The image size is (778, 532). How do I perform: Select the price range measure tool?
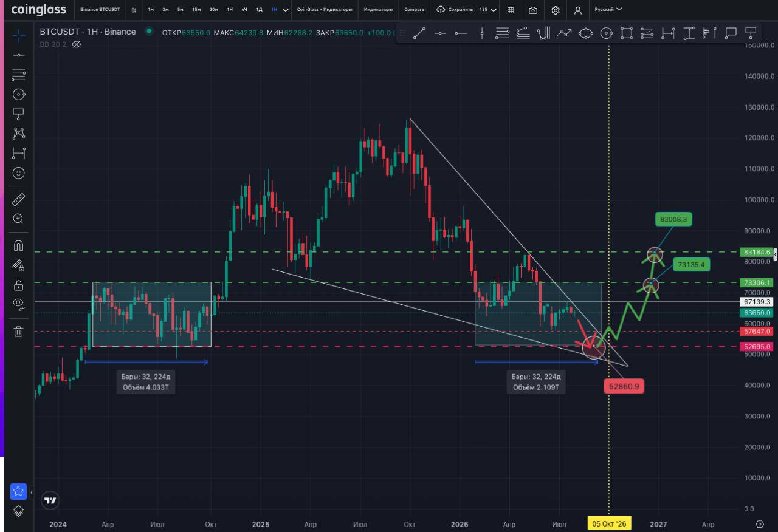point(689,34)
